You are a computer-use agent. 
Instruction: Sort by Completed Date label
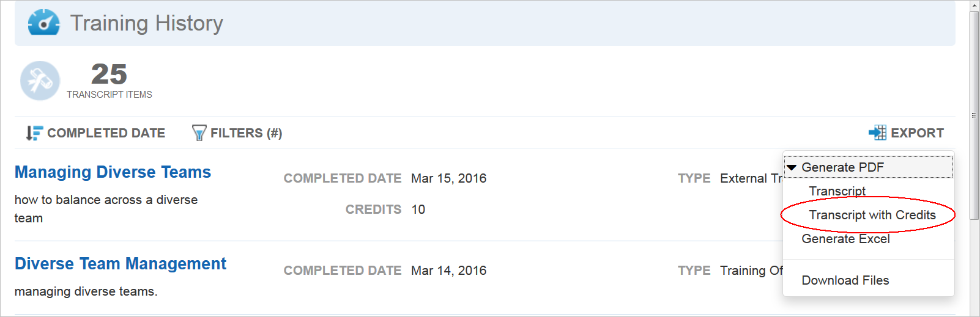[106, 133]
